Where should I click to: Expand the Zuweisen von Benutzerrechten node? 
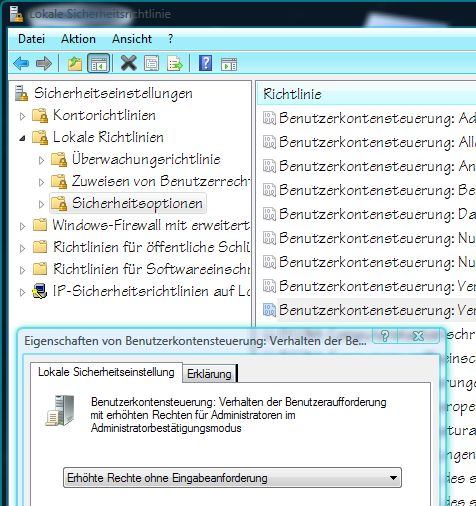click(41, 182)
